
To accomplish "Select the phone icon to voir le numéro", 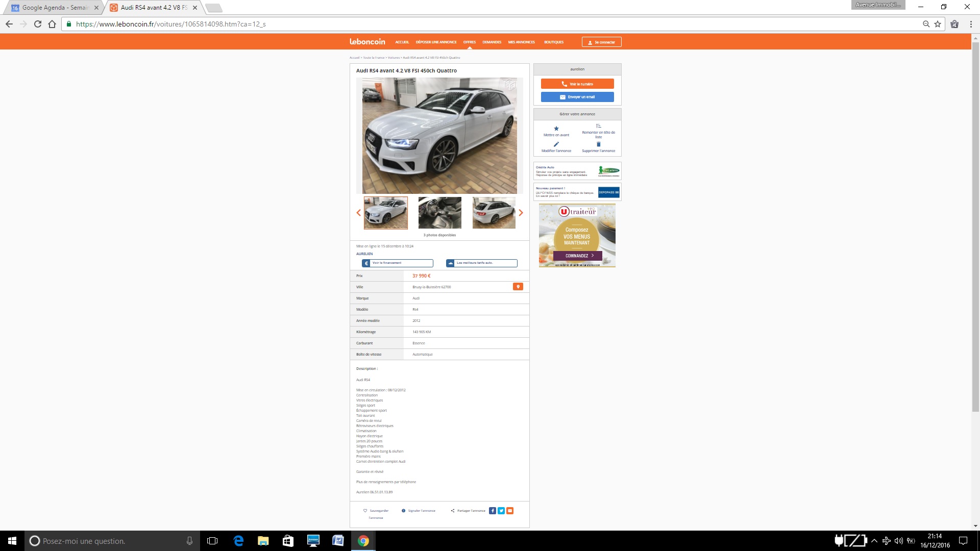I will (564, 84).
